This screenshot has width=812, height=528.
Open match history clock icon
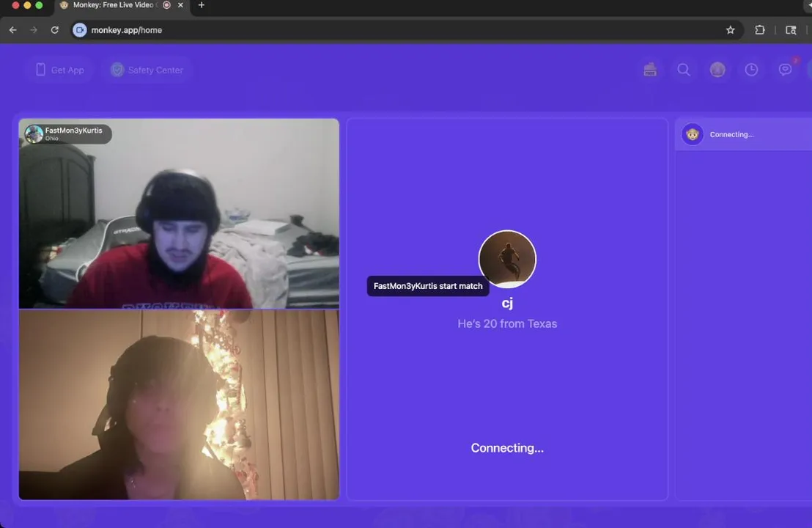pos(751,70)
